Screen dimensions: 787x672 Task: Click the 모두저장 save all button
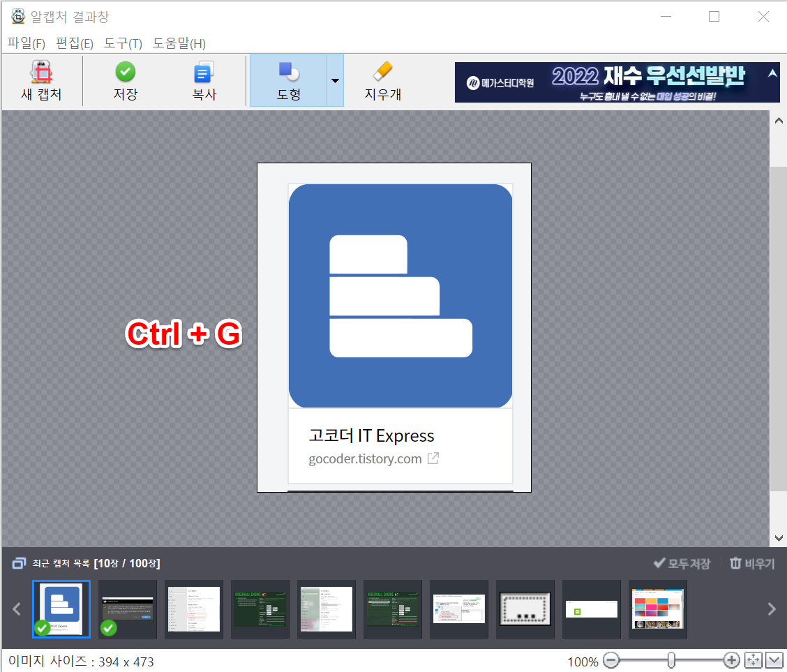pyautogui.click(x=682, y=563)
